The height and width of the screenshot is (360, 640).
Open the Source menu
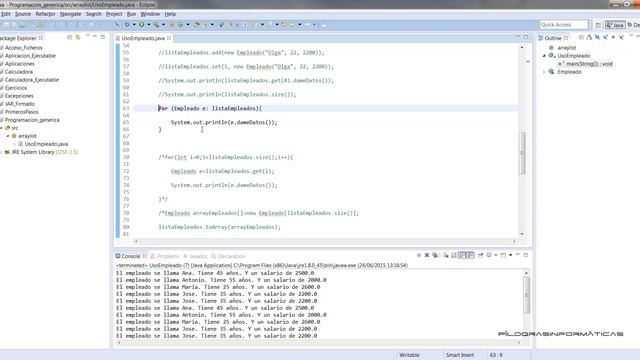pos(23,14)
